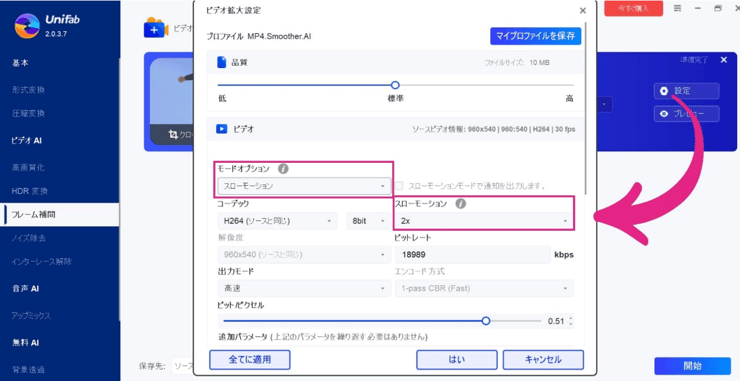Viewport: 740px width, 381px height.
Task: Select Deinterlace in the sidebar
Action: click(42, 262)
